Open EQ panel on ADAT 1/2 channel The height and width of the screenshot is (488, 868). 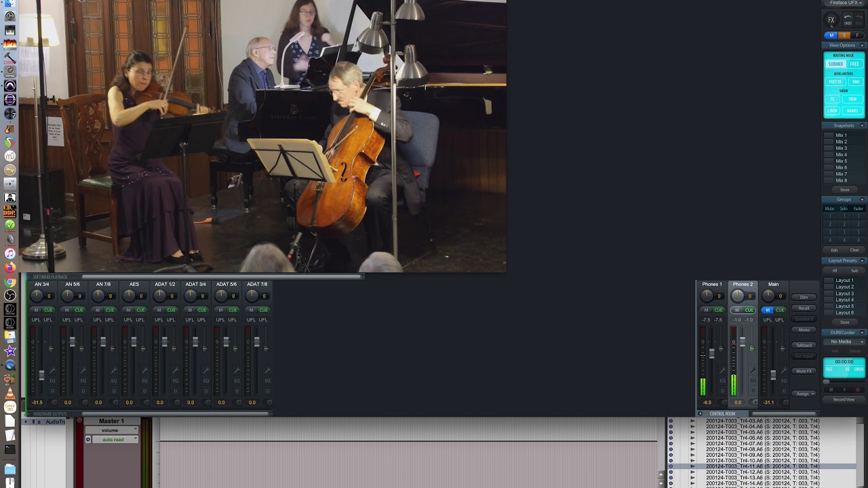point(175,381)
